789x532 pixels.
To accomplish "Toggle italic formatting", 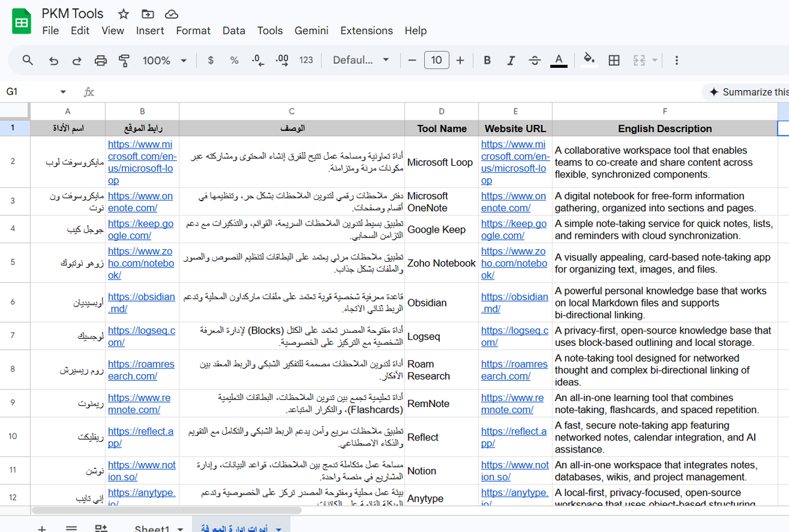I will point(511,60).
